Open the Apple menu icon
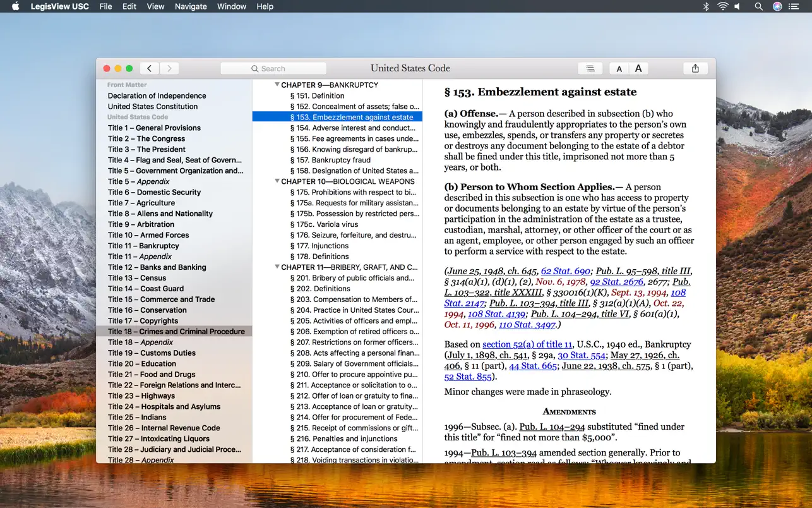812x508 pixels. (x=15, y=6)
